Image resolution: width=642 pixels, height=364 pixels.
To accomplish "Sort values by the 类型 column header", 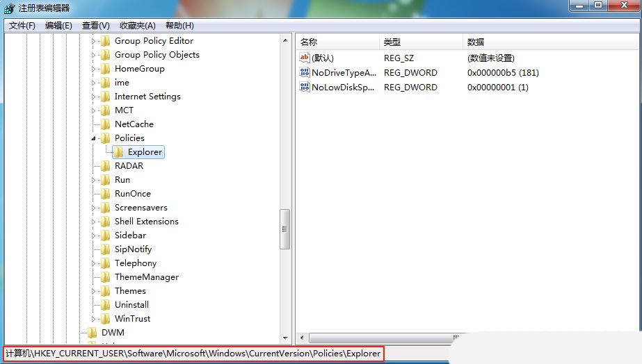I will (x=422, y=42).
